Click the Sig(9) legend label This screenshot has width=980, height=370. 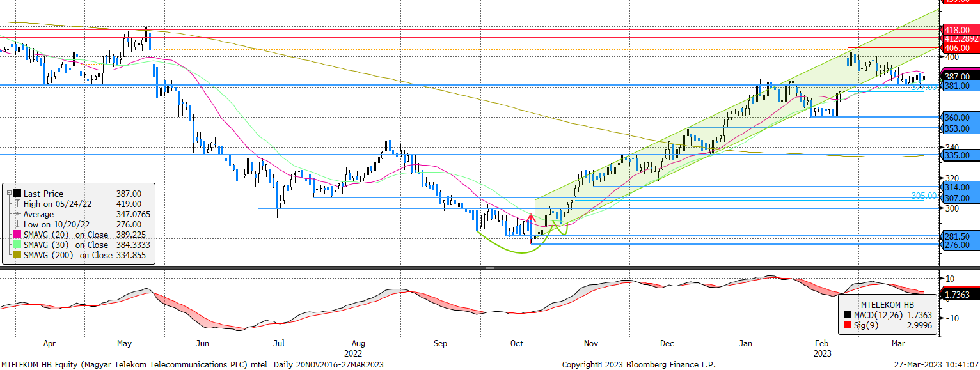click(866, 325)
